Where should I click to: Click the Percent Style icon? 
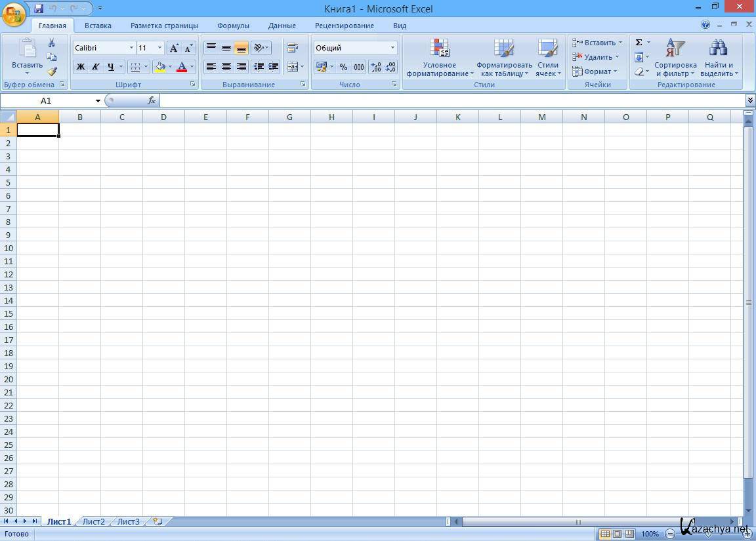point(343,67)
